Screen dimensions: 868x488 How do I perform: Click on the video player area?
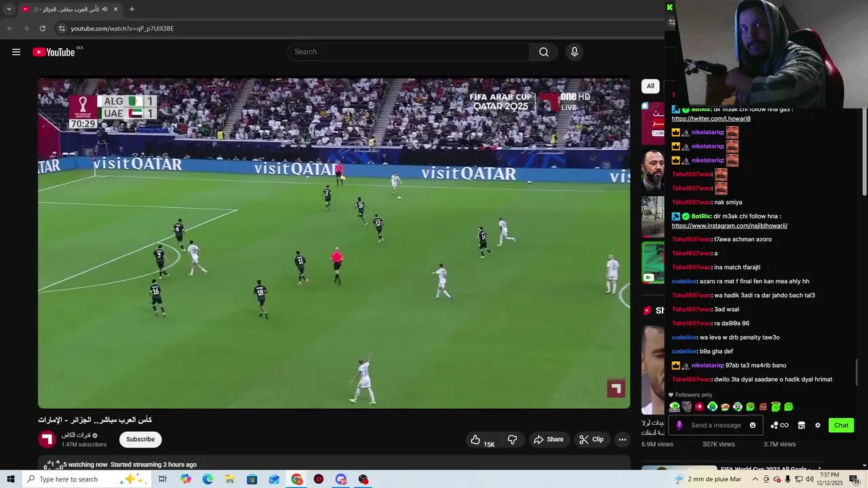[x=334, y=243]
